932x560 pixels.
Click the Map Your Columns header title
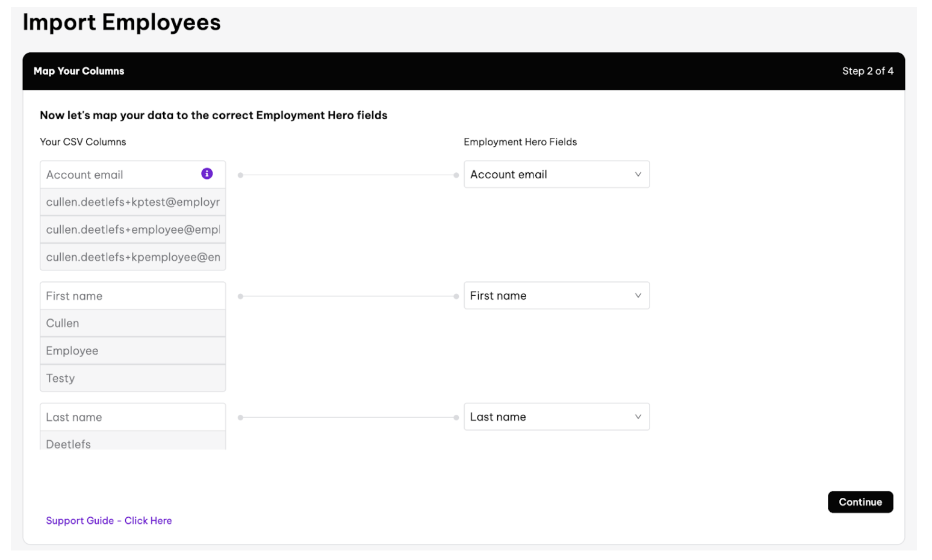coord(79,71)
